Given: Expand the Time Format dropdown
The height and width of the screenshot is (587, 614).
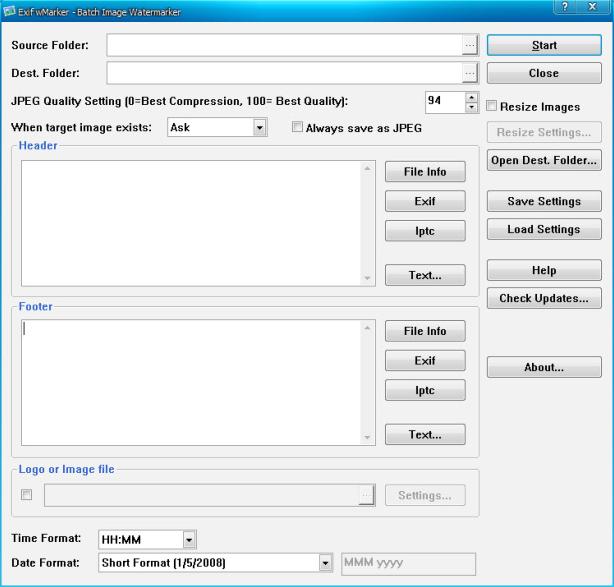Looking at the screenshot, I should pos(189,539).
